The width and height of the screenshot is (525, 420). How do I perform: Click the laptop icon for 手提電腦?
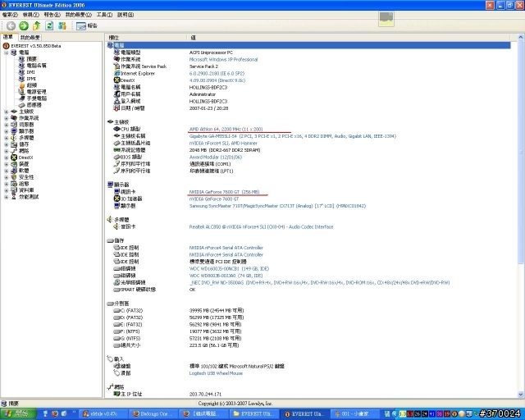pos(22,98)
